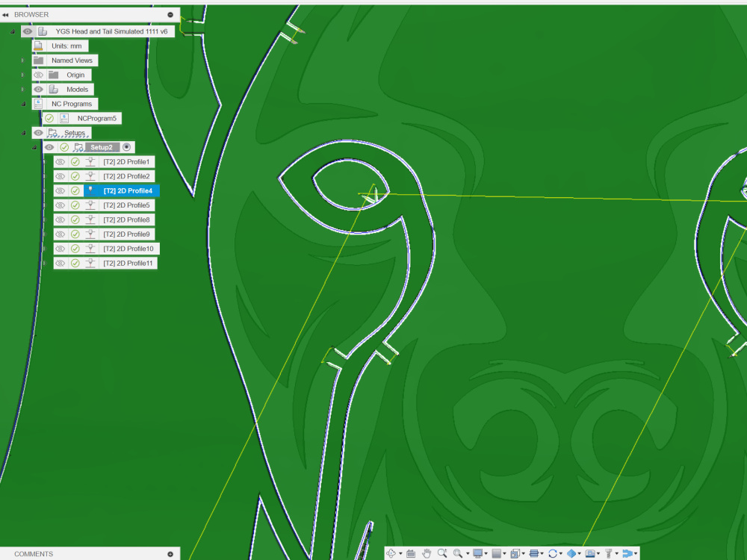The width and height of the screenshot is (747, 560).
Task: Select Setup2 in the browser
Action: tap(102, 148)
